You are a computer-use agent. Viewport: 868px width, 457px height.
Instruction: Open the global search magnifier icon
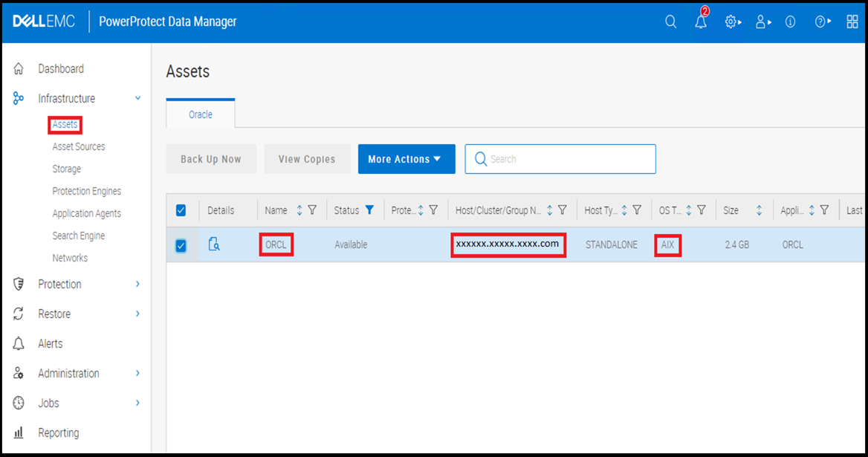point(670,22)
